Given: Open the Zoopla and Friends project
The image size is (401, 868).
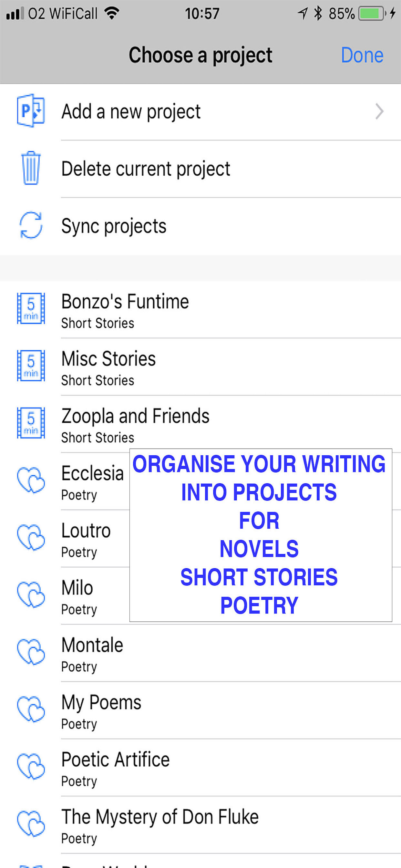Looking at the screenshot, I should (x=200, y=424).
